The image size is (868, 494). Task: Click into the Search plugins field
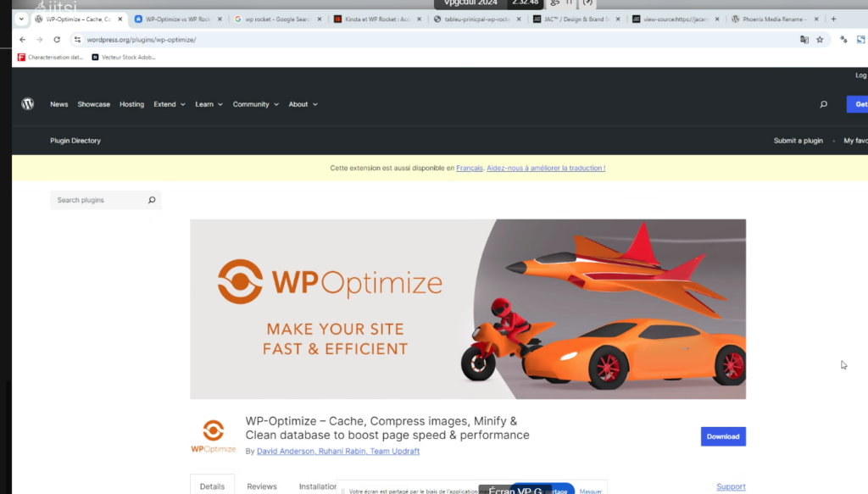click(x=97, y=200)
